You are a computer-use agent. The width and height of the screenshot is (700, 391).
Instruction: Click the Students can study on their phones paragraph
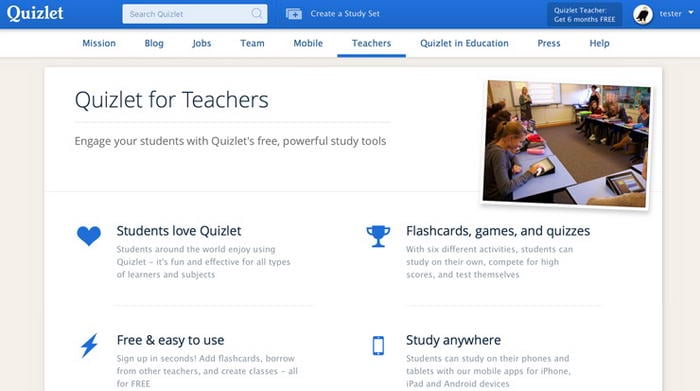point(488,371)
